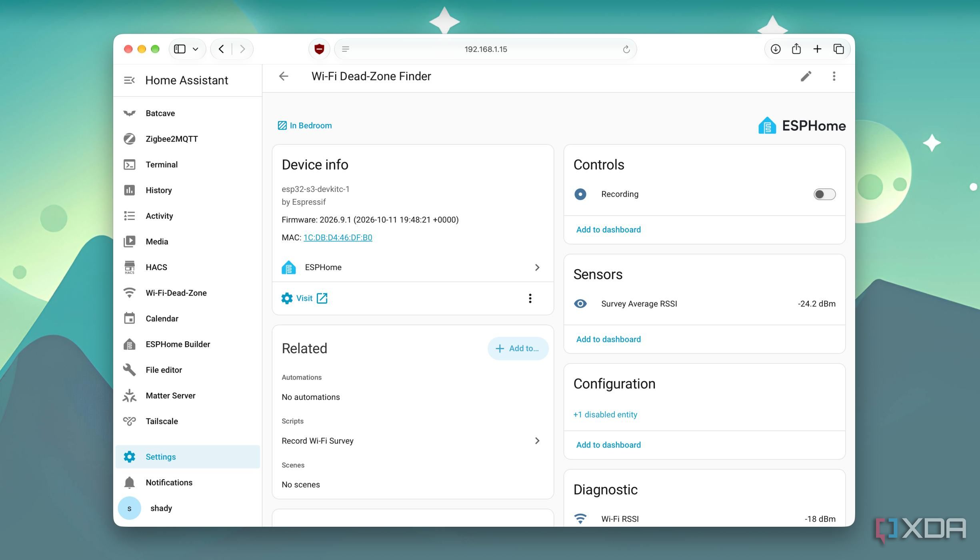The height and width of the screenshot is (560, 980).
Task: Edit device name with pencil icon
Action: pyautogui.click(x=806, y=76)
